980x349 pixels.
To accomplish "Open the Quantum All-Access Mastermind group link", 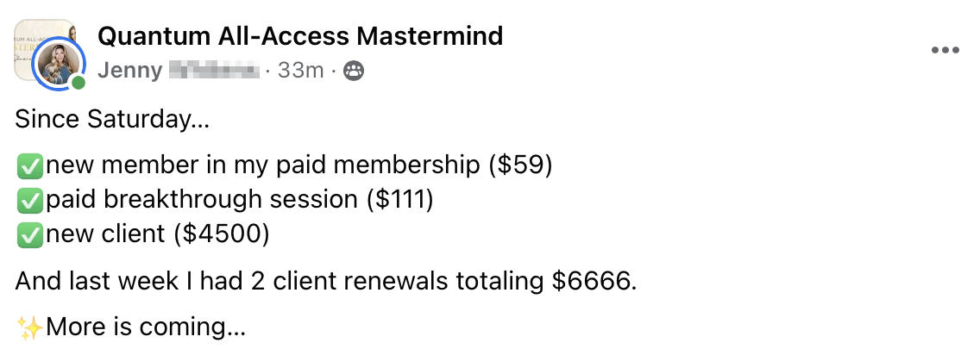I will [x=300, y=36].
